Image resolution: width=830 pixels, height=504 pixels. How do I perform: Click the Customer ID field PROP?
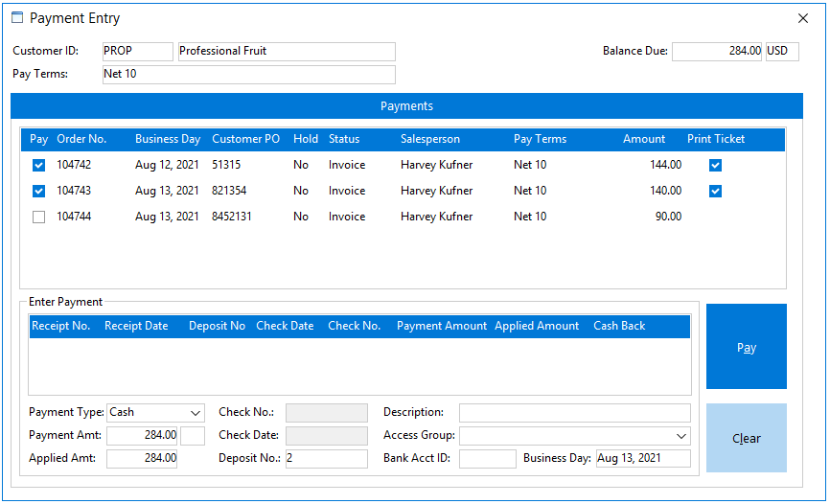[x=138, y=52]
